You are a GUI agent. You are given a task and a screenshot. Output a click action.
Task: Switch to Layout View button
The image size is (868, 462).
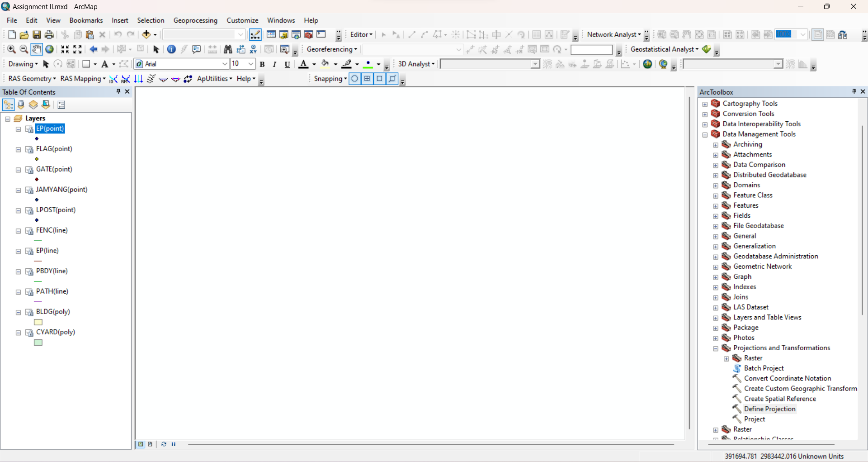(150, 444)
